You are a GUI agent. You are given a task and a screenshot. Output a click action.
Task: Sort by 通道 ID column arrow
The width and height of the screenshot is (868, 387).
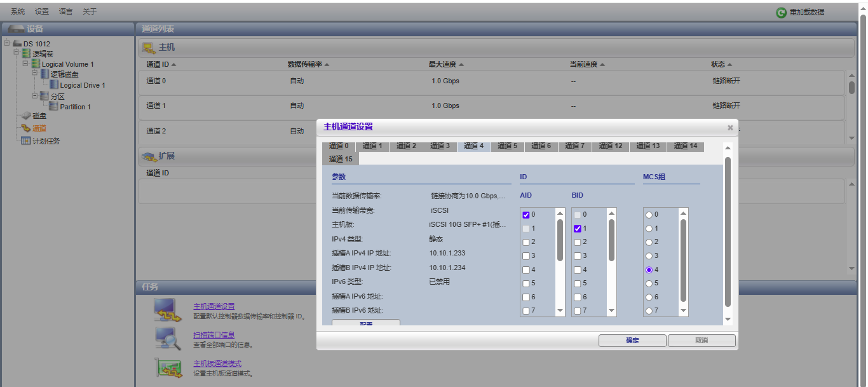(174, 65)
